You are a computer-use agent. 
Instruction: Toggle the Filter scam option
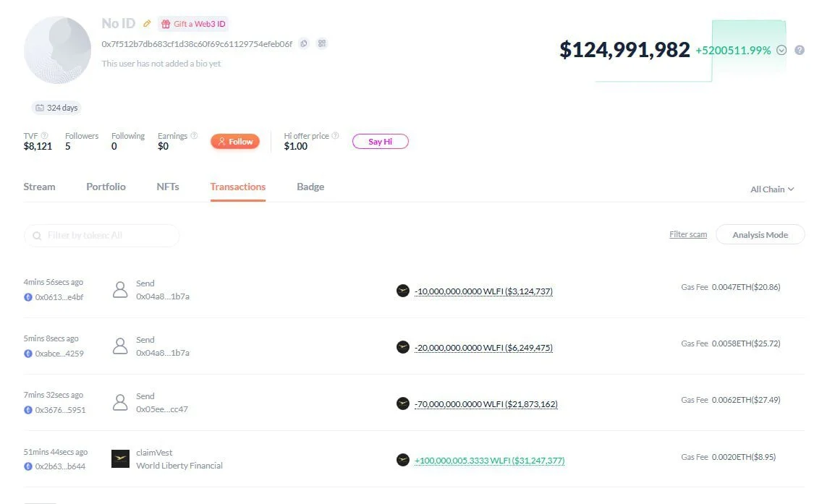pyautogui.click(x=688, y=234)
